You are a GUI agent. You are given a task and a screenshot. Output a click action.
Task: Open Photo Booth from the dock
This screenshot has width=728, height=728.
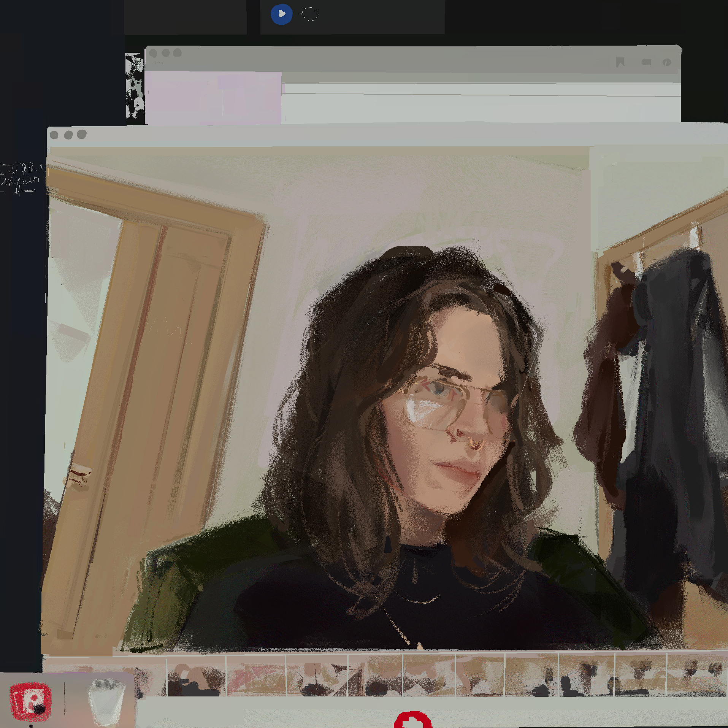[30, 702]
